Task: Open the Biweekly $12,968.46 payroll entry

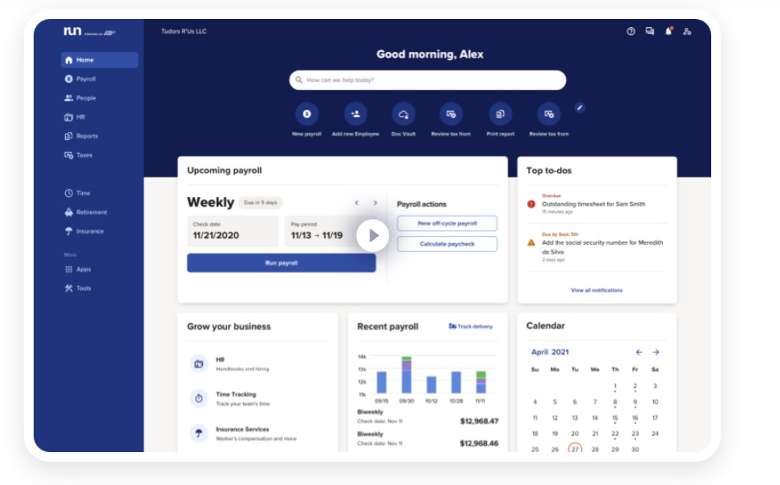Action: click(428, 438)
